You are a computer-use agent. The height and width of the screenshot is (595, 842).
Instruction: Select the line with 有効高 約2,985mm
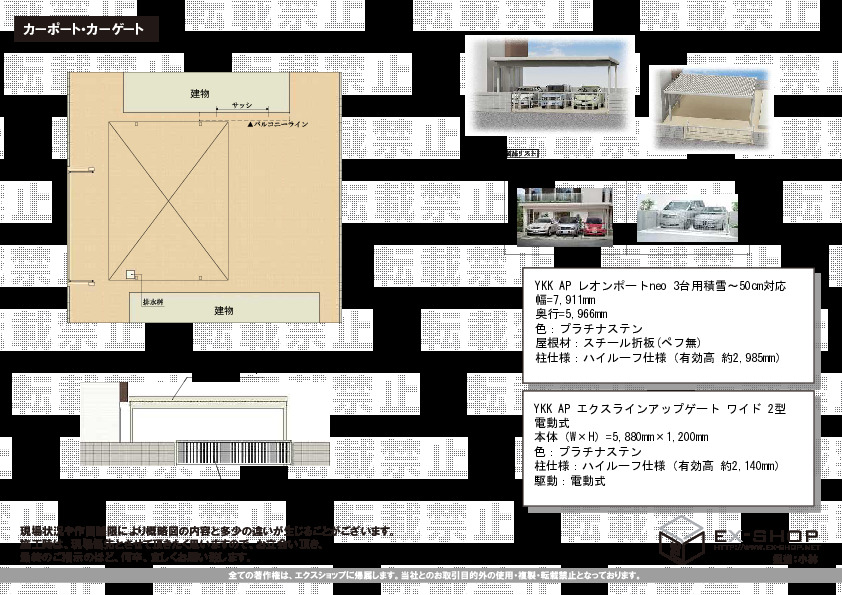[x=658, y=358]
